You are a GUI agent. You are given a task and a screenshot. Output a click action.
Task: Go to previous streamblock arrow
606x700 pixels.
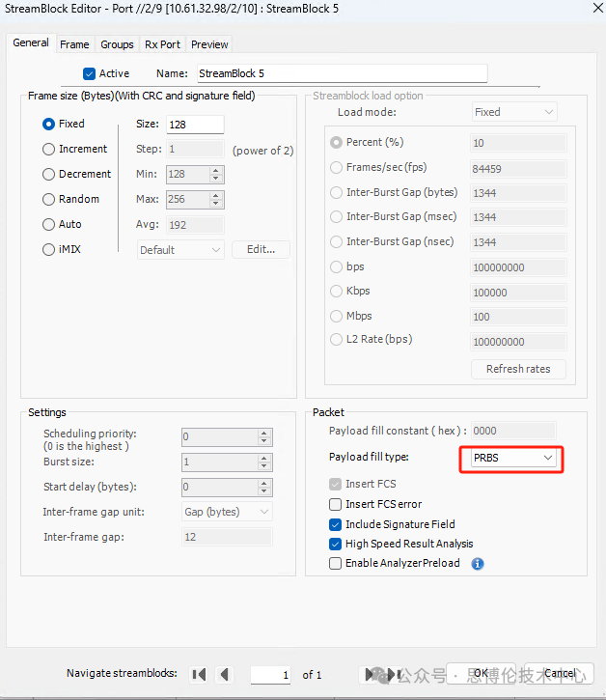point(225,674)
